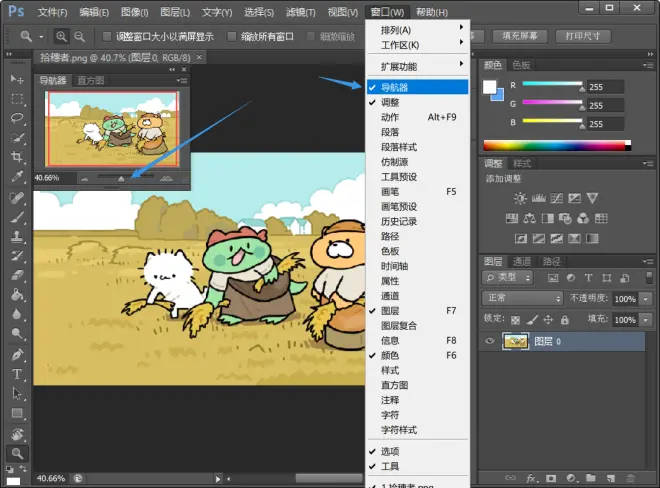The height and width of the screenshot is (488, 660).
Task: Add a Brightness/Contrast adjustment
Action: click(x=520, y=198)
